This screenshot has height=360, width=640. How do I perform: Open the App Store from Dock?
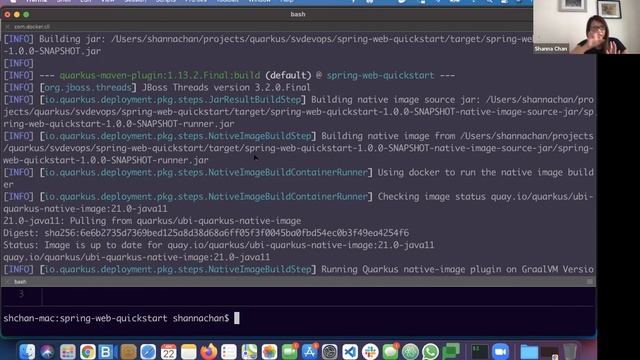pos(310,351)
